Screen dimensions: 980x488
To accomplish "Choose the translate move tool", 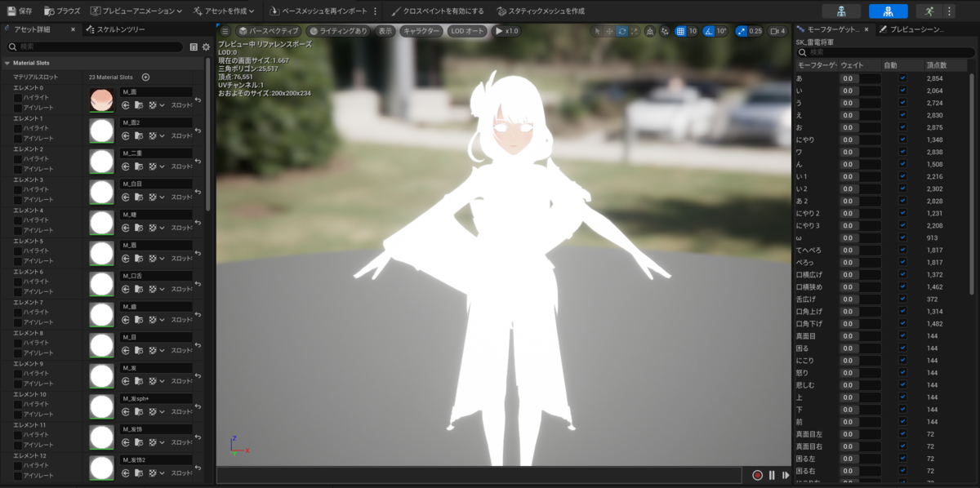I will tap(609, 31).
